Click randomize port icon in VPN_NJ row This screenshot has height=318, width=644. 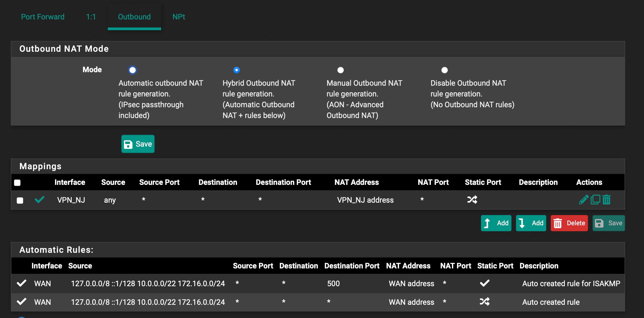pos(472,200)
